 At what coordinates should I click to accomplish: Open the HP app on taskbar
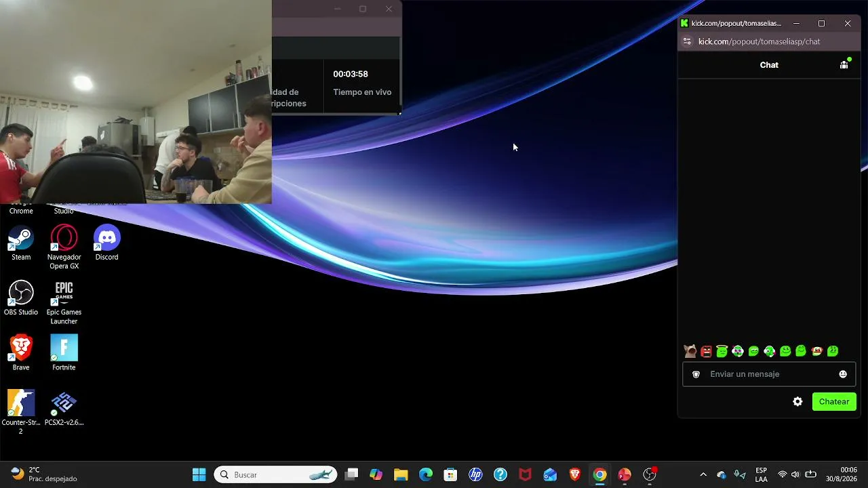pos(475,474)
